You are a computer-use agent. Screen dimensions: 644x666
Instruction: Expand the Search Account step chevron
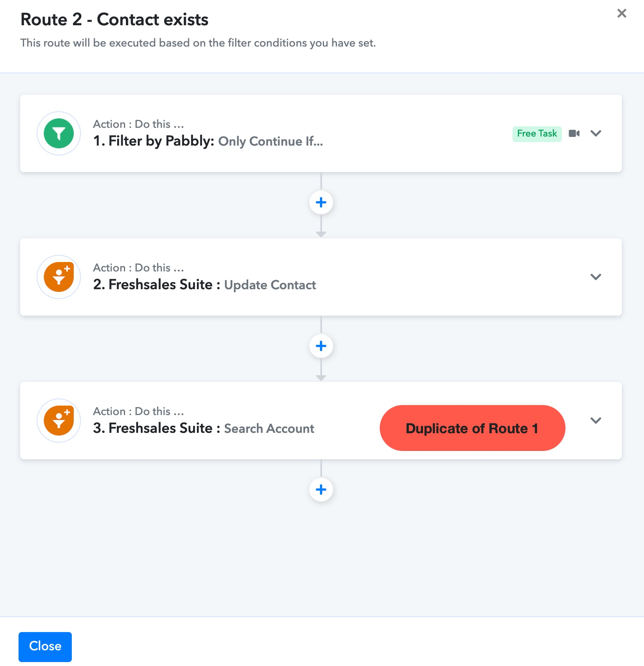(x=596, y=421)
